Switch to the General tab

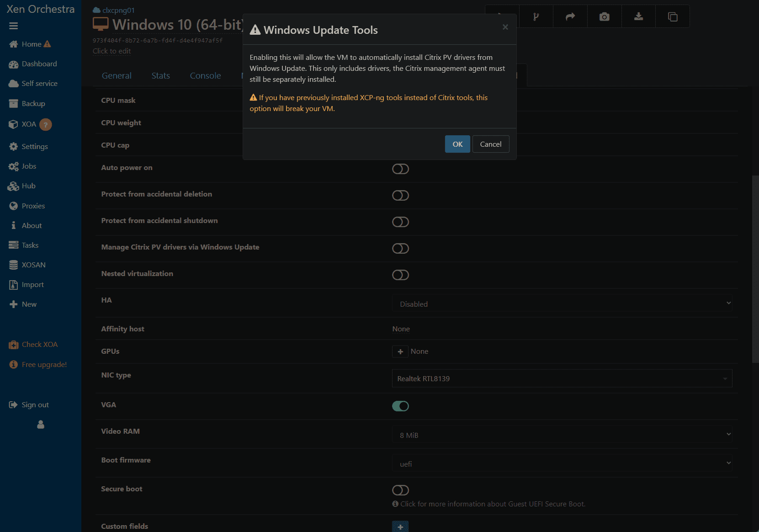(117, 76)
